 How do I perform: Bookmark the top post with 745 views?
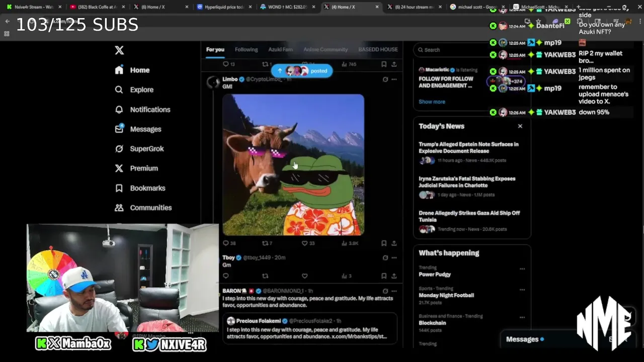pyautogui.click(x=384, y=64)
